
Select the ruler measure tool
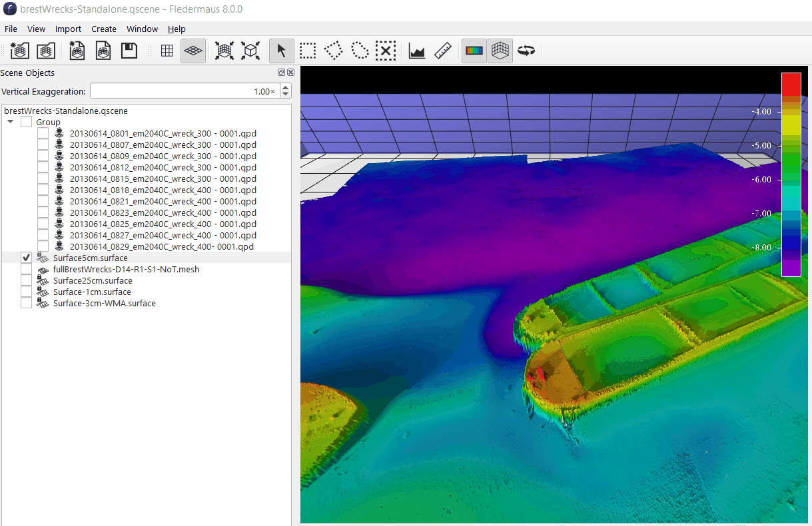(443, 51)
